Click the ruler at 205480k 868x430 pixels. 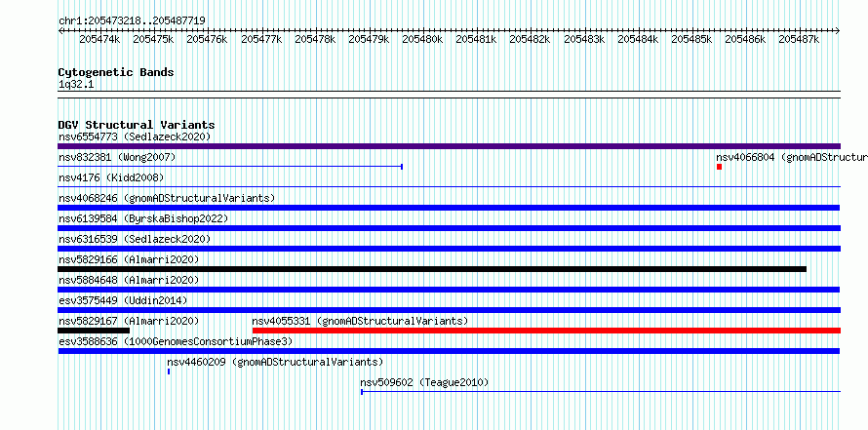(x=422, y=39)
